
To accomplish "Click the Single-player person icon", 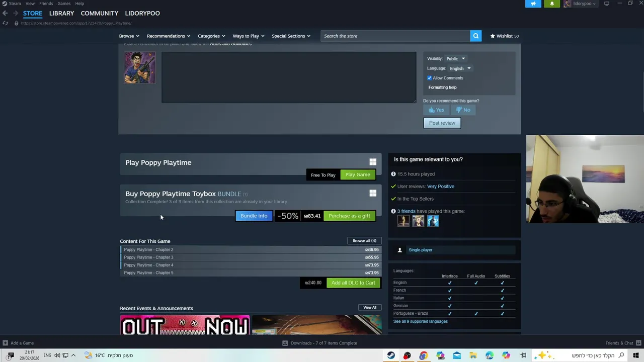I will click(399, 250).
